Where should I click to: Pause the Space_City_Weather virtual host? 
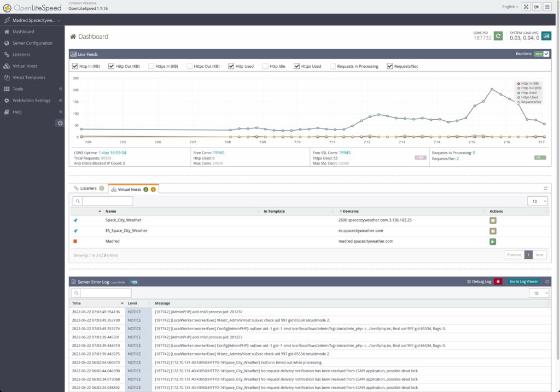pos(493,221)
